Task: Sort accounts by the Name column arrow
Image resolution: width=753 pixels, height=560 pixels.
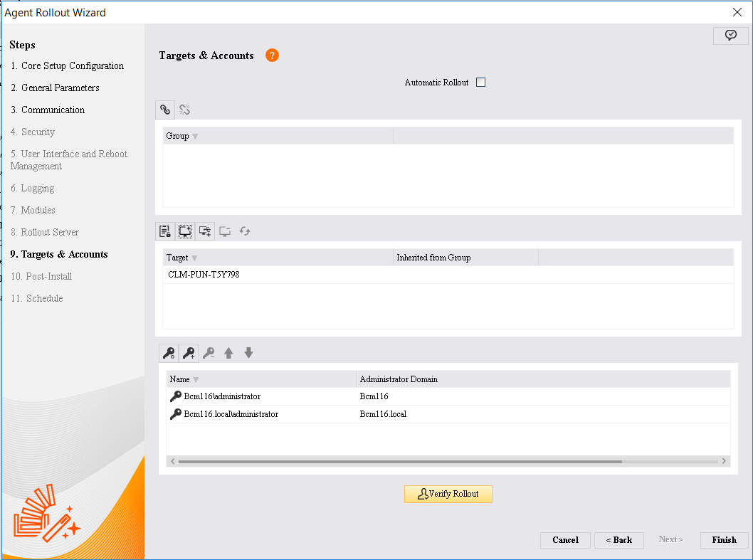Action: 196,380
